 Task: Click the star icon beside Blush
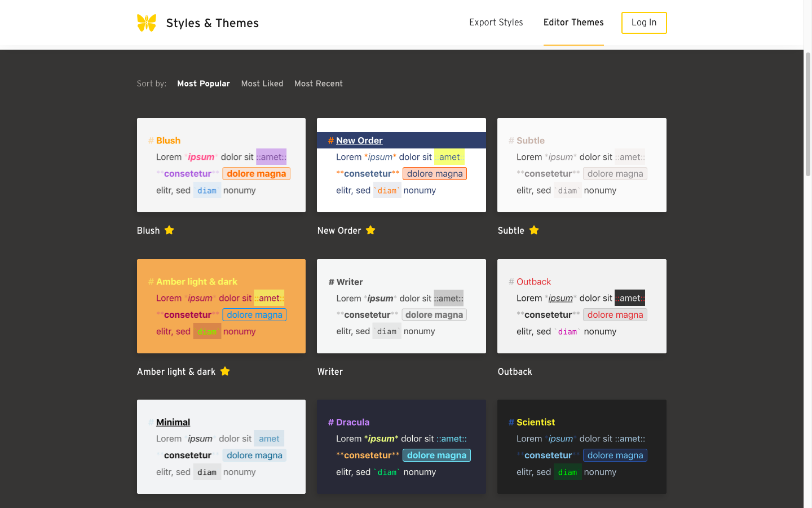[x=169, y=230]
